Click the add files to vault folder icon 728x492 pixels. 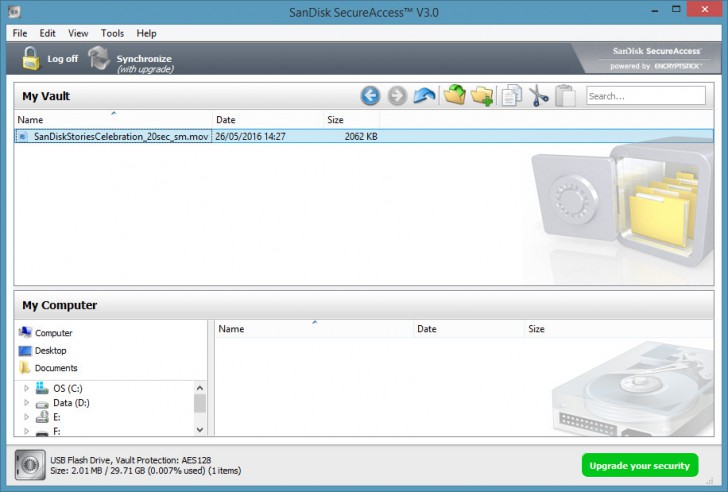point(455,95)
